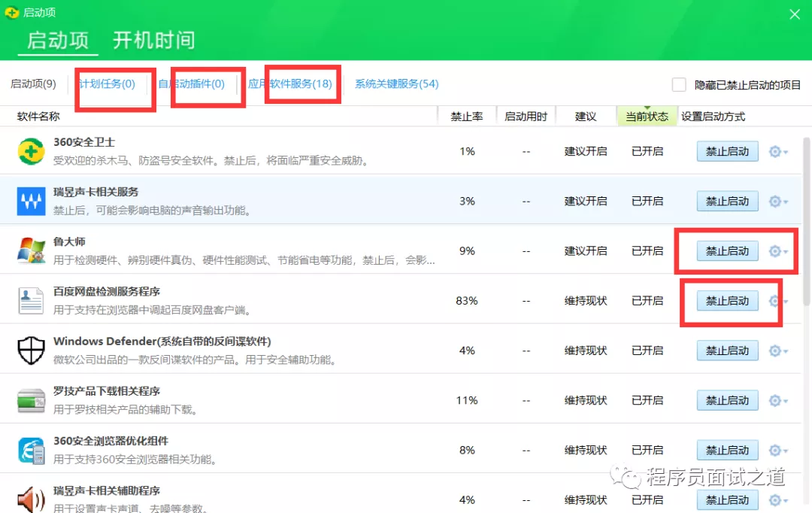Screen dimensions: 812x513
Task: Click the 软件名称 column header
Action: (x=38, y=117)
